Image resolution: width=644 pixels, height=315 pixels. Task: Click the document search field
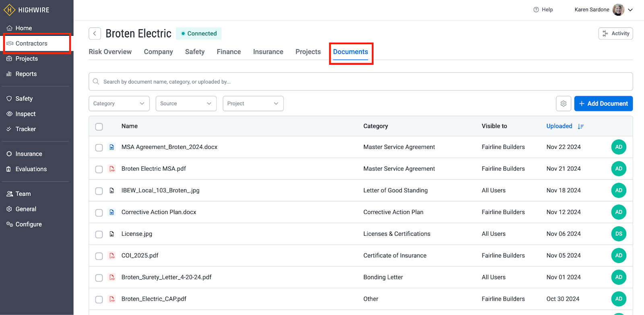(x=361, y=82)
